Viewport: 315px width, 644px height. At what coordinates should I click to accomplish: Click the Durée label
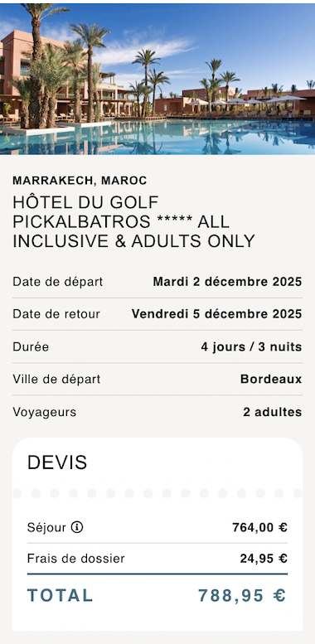[31, 346]
